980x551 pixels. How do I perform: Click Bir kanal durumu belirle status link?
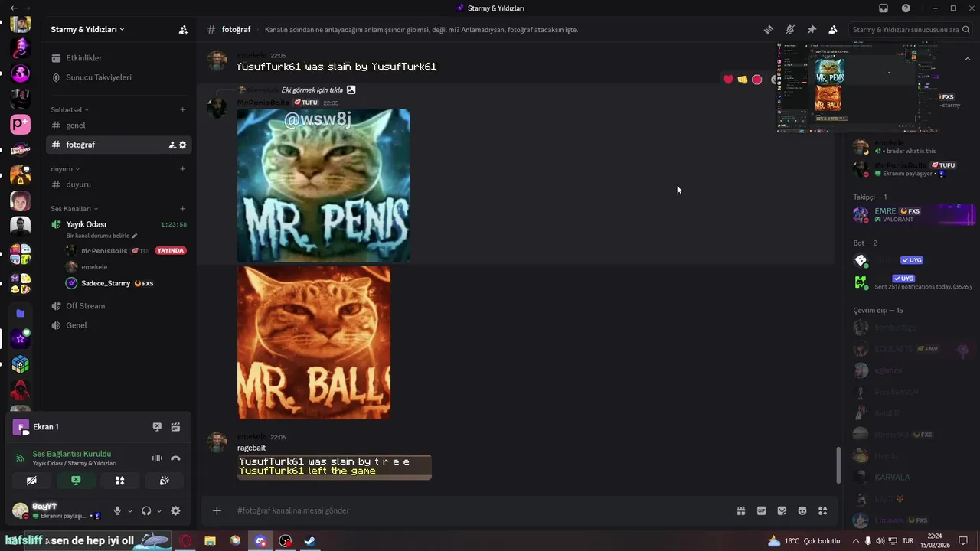point(101,236)
